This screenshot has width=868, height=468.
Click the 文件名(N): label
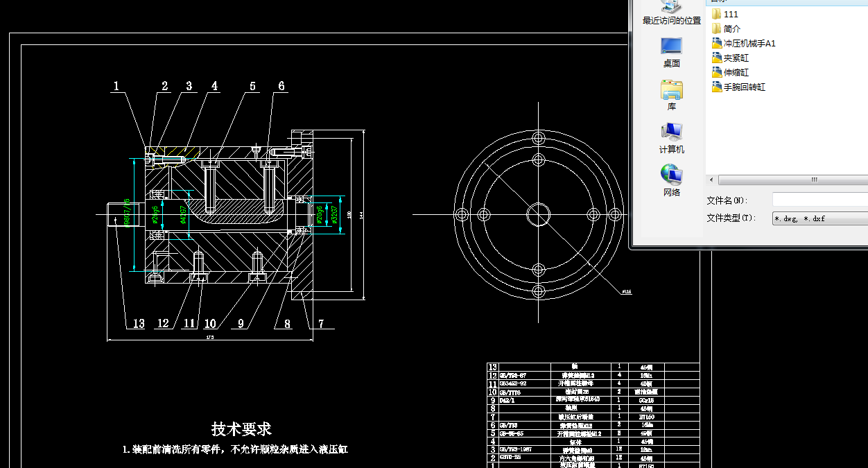[x=727, y=200]
